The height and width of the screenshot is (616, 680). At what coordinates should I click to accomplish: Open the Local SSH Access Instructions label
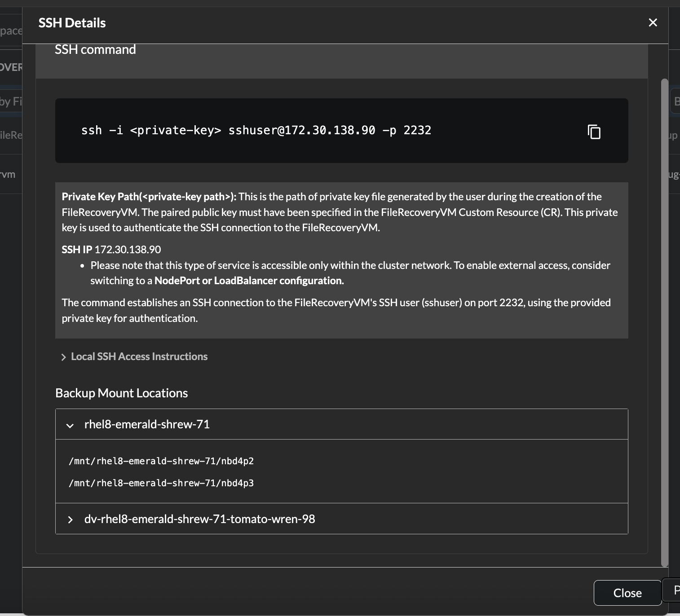tap(139, 356)
